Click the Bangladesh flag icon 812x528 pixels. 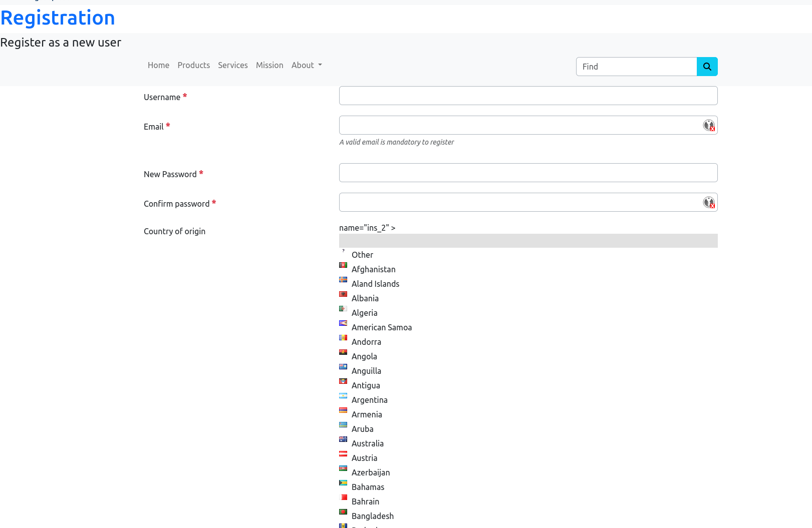(x=343, y=512)
